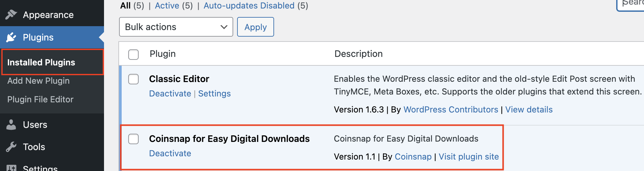Click the Appearance paintbrush icon
The image size is (644, 171).
pyautogui.click(x=11, y=15)
